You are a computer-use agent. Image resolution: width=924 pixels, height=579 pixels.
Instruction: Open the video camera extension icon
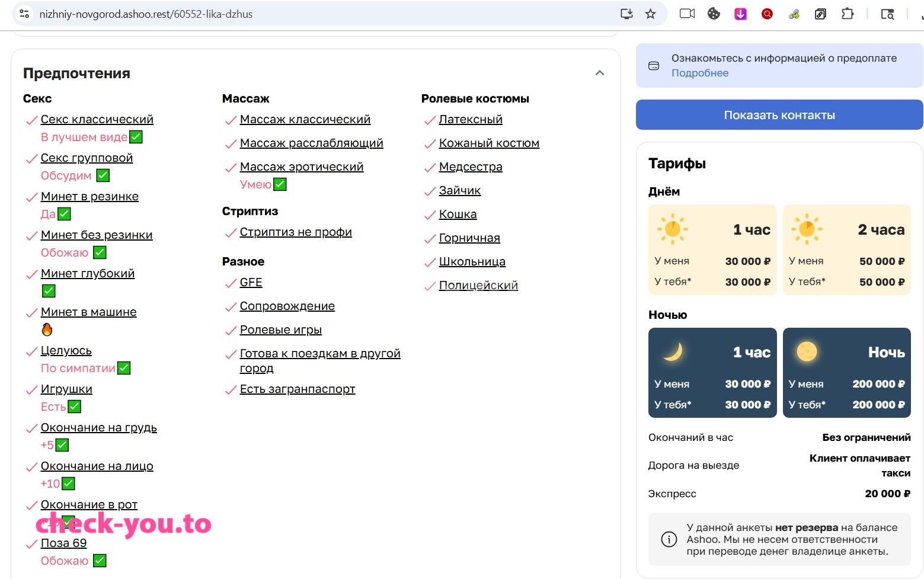pos(687,14)
